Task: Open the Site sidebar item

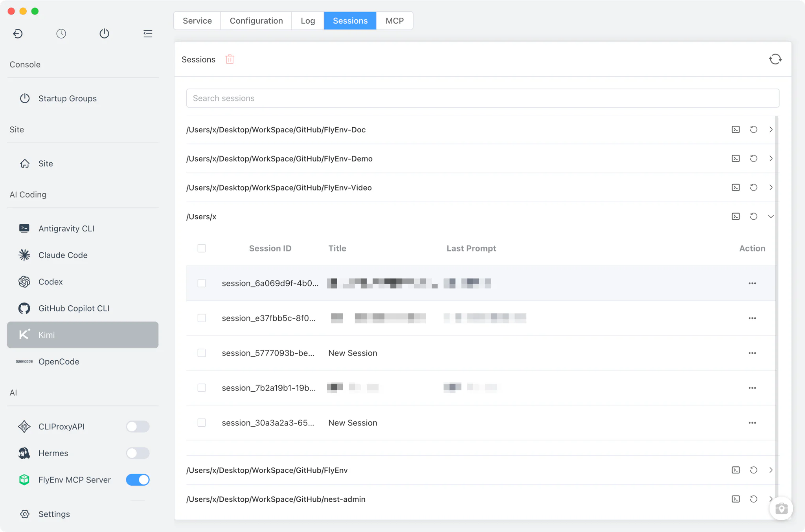Action: click(83, 163)
